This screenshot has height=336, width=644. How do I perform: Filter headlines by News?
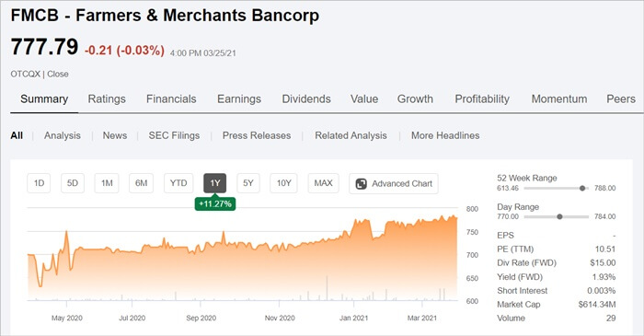pyautogui.click(x=115, y=135)
